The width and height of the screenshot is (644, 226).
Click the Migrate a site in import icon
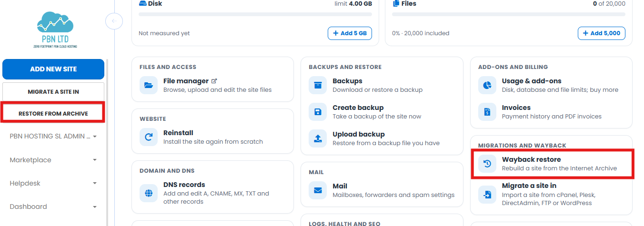click(487, 194)
